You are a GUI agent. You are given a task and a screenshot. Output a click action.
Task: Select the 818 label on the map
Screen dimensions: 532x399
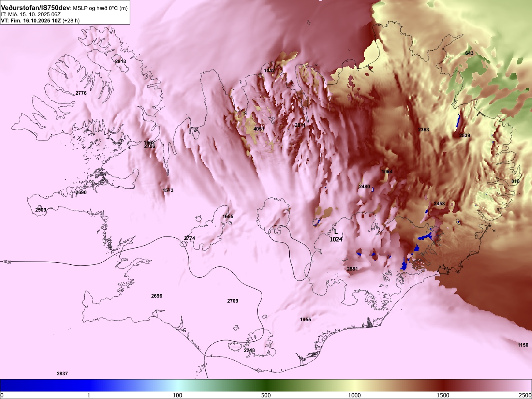pos(515,181)
